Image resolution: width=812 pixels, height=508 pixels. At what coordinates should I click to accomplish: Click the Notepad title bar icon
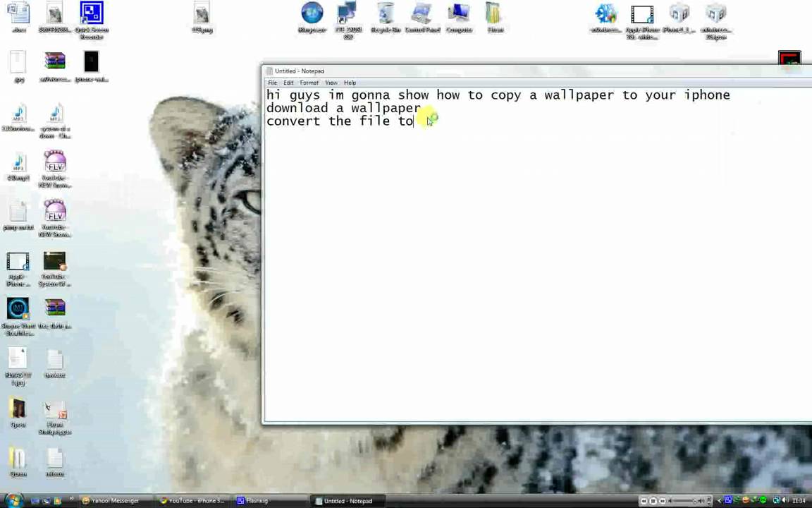(x=269, y=71)
